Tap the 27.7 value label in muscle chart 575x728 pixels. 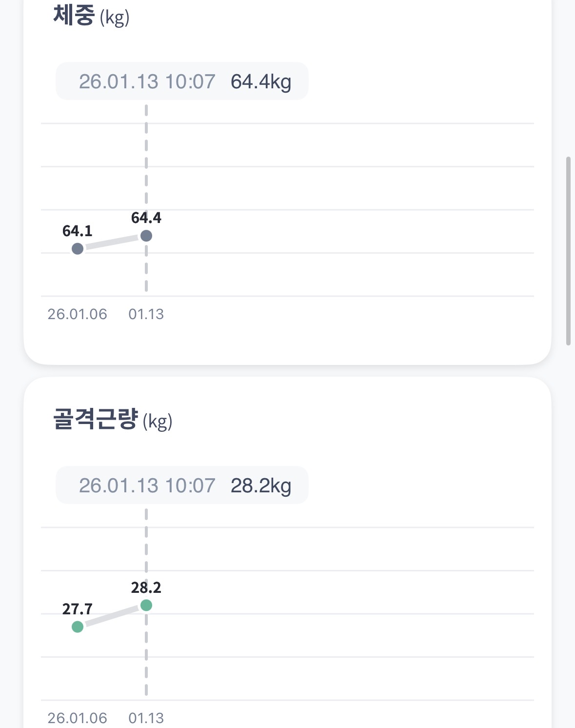pyautogui.click(x=77, y=609)
